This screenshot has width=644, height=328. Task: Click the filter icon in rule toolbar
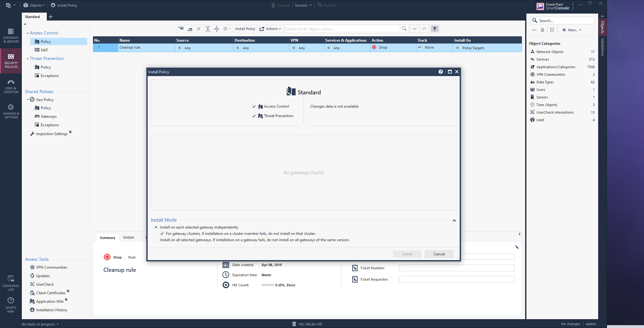coord(435,29)
